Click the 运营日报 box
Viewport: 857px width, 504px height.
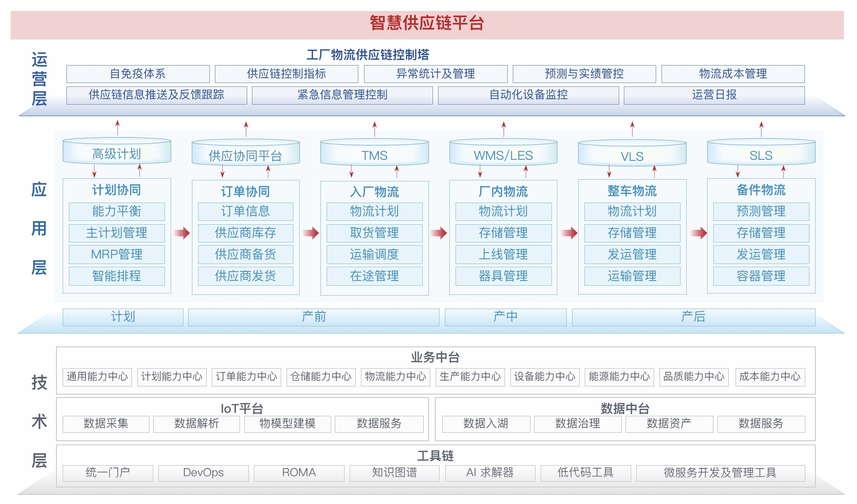(x=714, y=95)
